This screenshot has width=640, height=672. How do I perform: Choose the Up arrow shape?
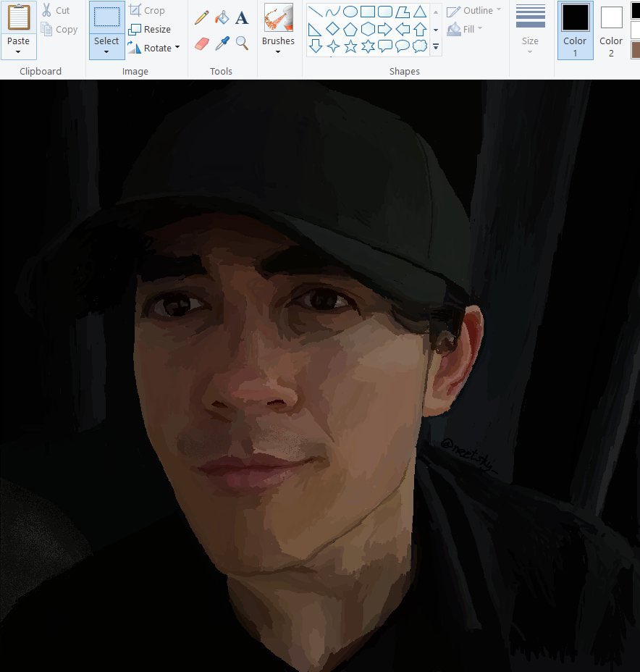click(x=420, y=29)
